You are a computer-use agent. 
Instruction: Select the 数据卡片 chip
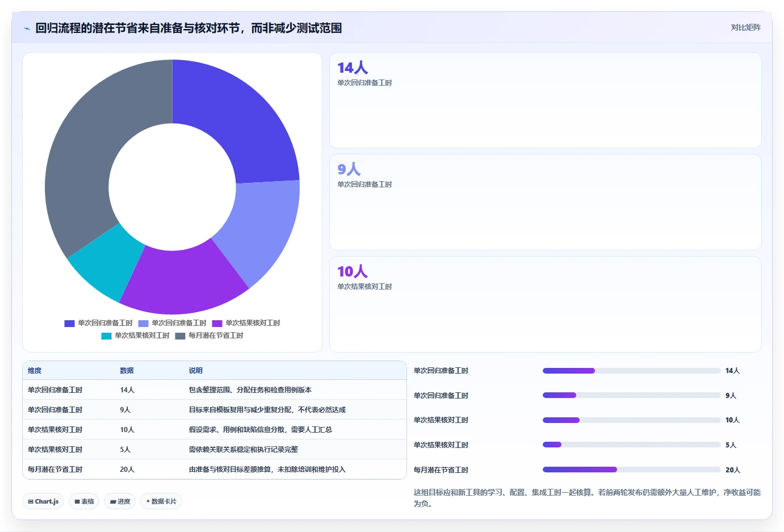tap(161, 501)
